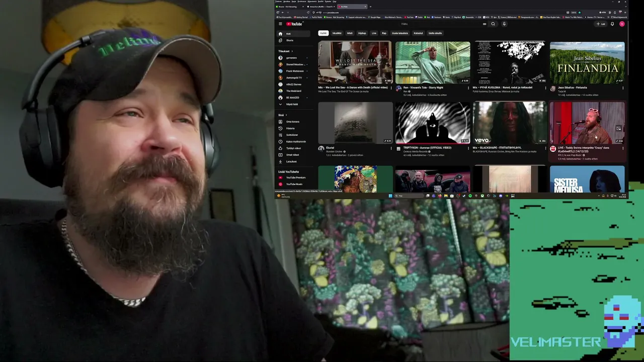Open YouTube Music link
Screen dimensions: 644x362
click(294, 184)
